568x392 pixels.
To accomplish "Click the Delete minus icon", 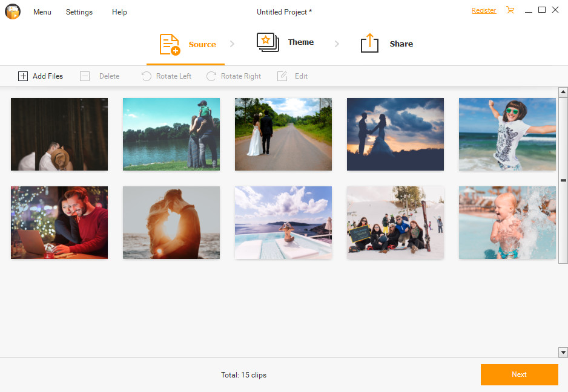I will 85,76.
